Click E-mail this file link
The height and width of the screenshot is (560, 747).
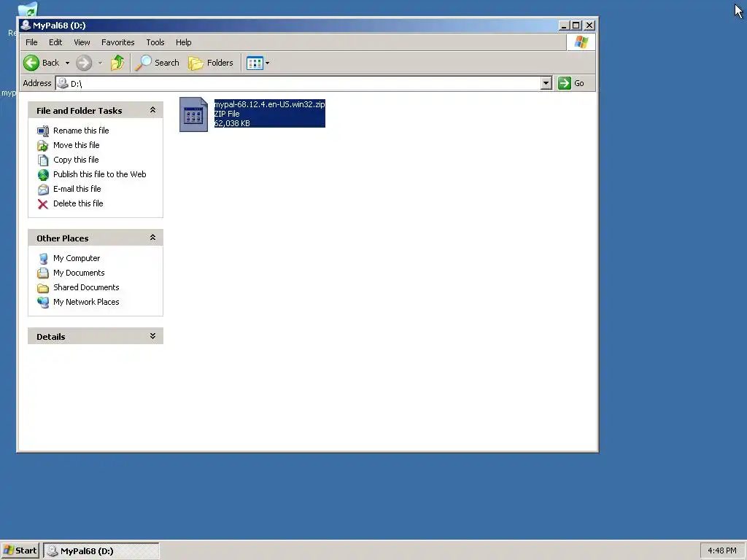pyautogui.click(x=77, y=189)
